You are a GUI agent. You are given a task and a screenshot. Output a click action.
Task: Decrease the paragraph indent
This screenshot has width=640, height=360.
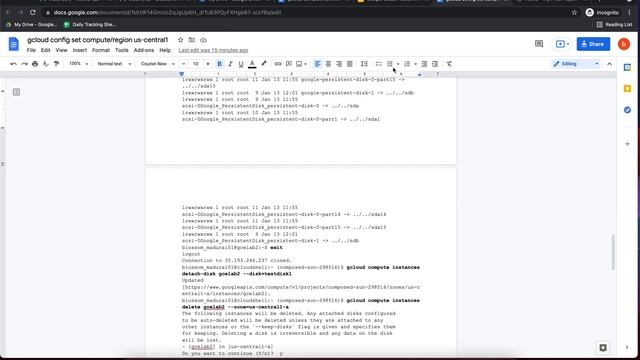424,64
